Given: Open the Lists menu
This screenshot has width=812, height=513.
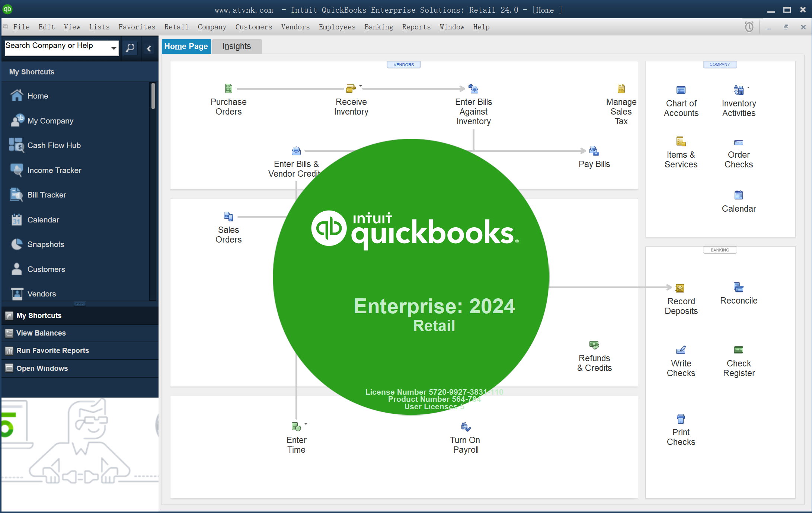Looking at the screenshot, I should coord(99,27).
